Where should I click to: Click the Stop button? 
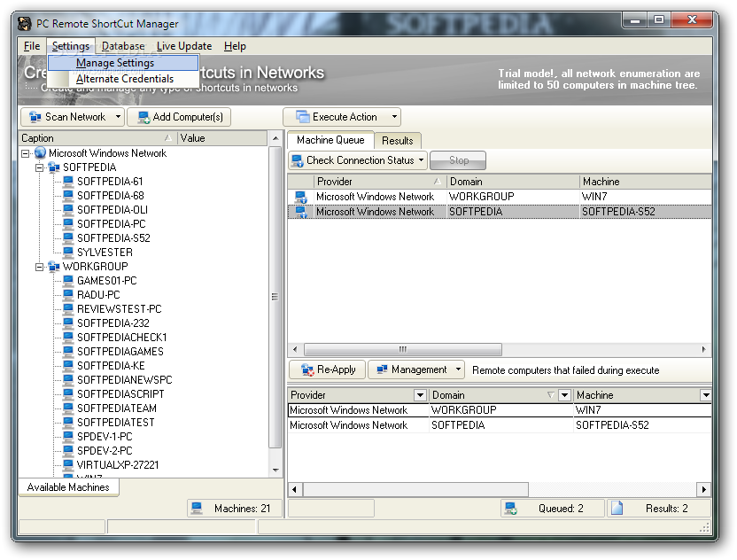point(458,160)
